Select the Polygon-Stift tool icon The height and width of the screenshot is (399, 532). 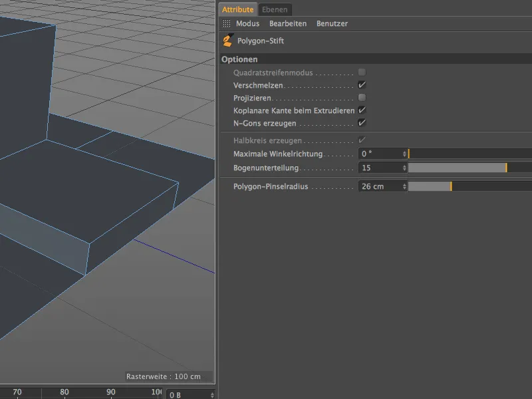227,41
